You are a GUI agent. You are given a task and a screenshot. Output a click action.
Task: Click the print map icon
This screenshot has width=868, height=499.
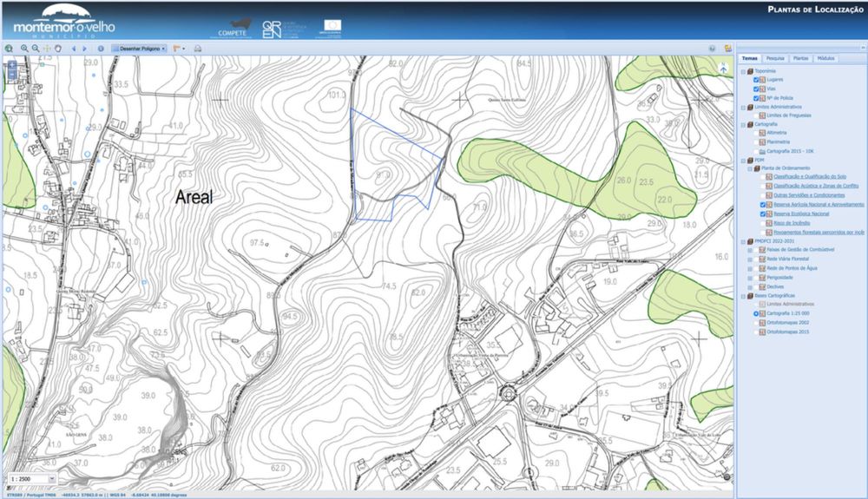pyautogui.click(x=198, y=49)
